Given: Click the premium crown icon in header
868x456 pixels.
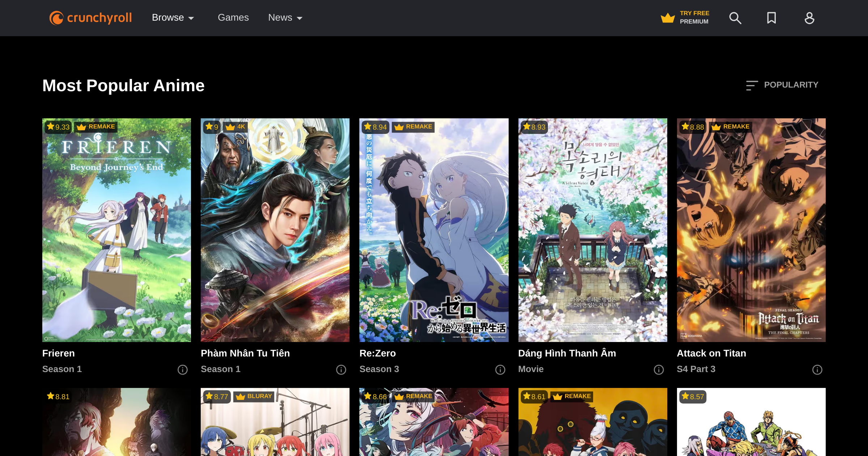Looking at the screenshot, I should pos(668,18).
